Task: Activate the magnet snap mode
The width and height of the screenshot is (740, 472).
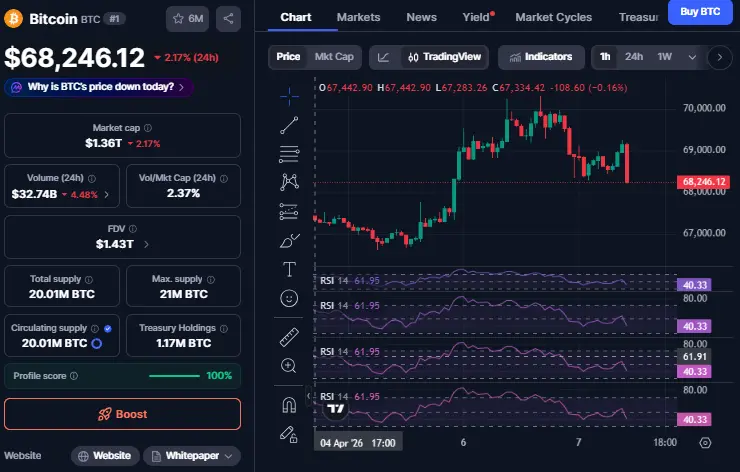Action: [x=289, y=404]
